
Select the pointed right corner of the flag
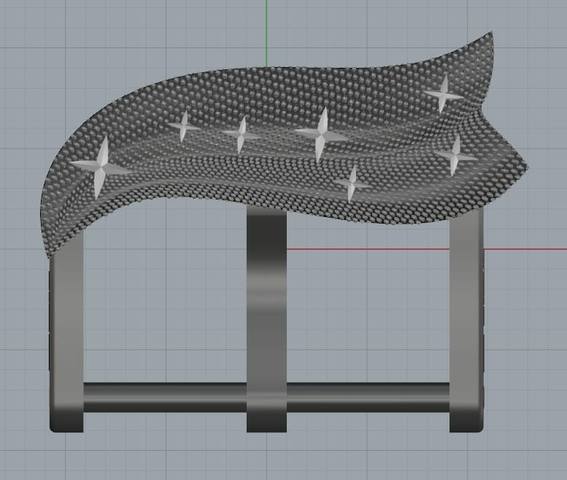pos(523,166)
